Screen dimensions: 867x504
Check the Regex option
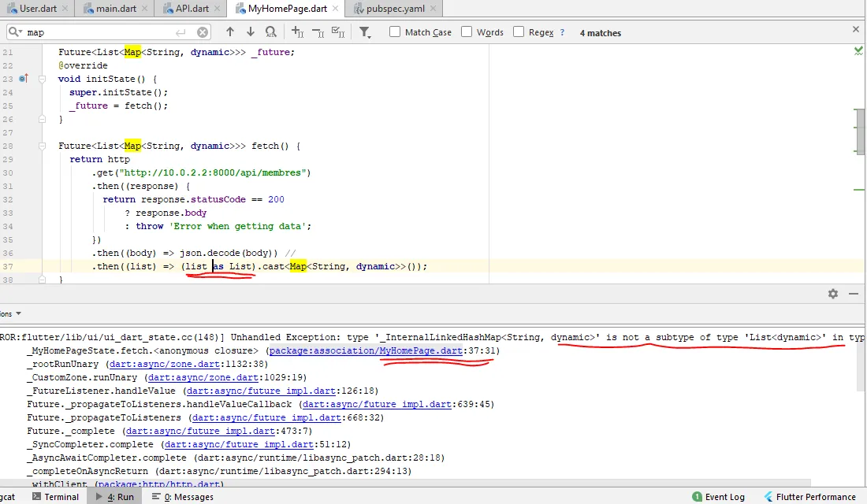[519, 32]
